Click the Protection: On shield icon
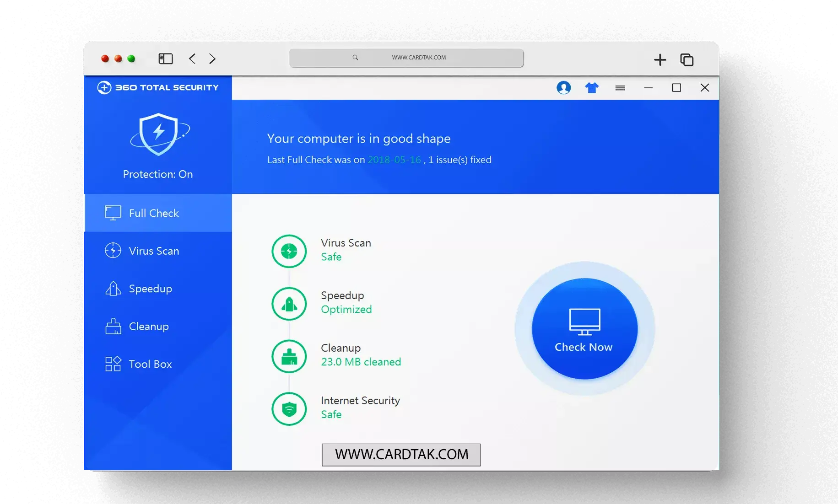838x504 pixels. [159, 134]
